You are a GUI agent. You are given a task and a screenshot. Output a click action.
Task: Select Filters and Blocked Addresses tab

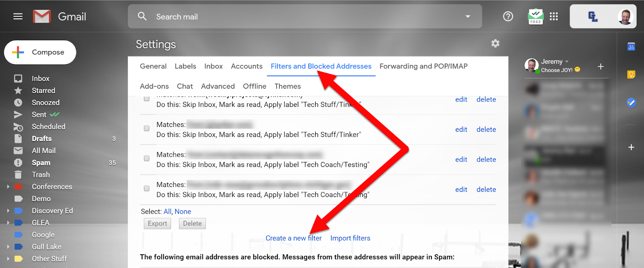(321, 66)
